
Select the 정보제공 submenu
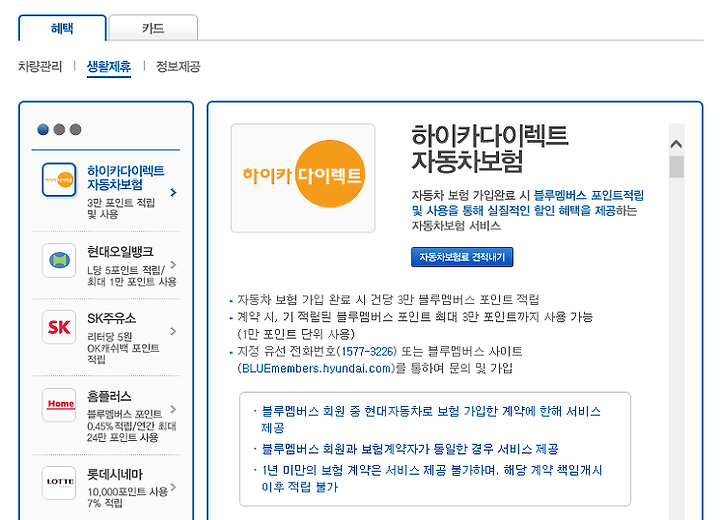(178, 67)
